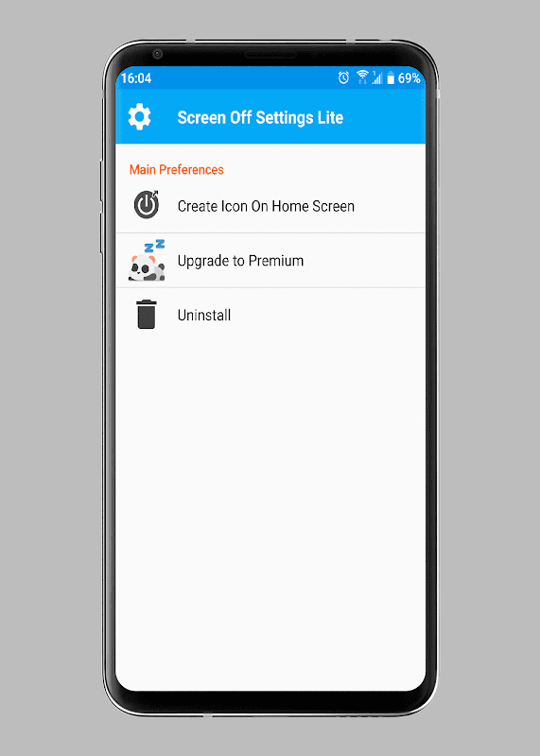Tap the Wi-Fi status bar icon

click(x=362, y=77)
